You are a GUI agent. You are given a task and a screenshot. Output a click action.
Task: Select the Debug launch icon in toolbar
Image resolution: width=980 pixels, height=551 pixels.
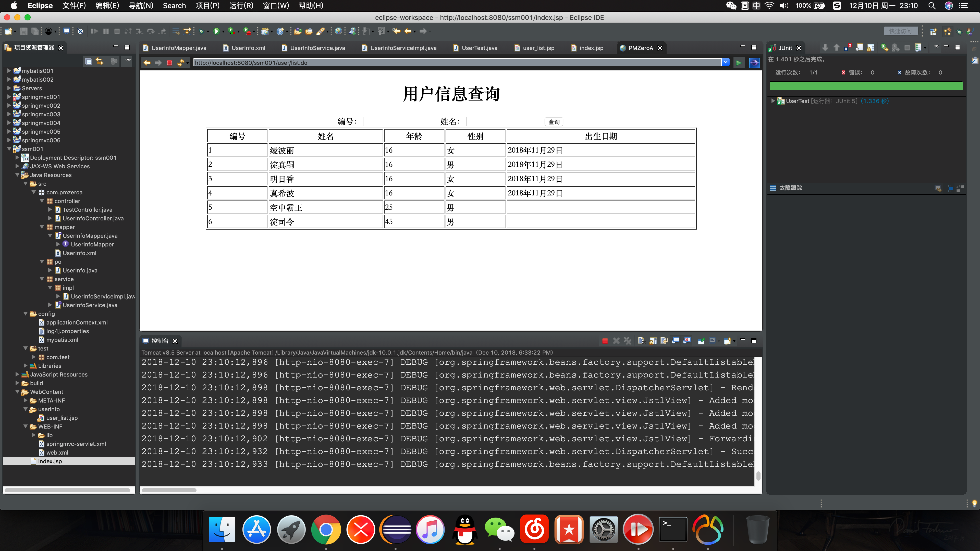tap(202, 32)
